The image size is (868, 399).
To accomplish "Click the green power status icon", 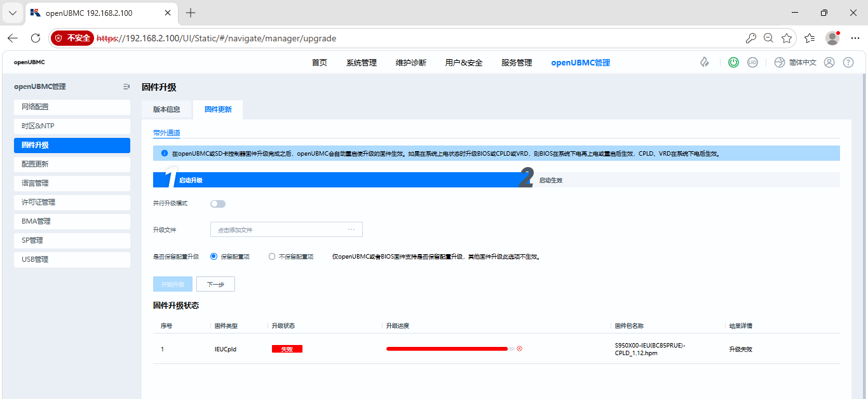I will [x=733, y=62].
